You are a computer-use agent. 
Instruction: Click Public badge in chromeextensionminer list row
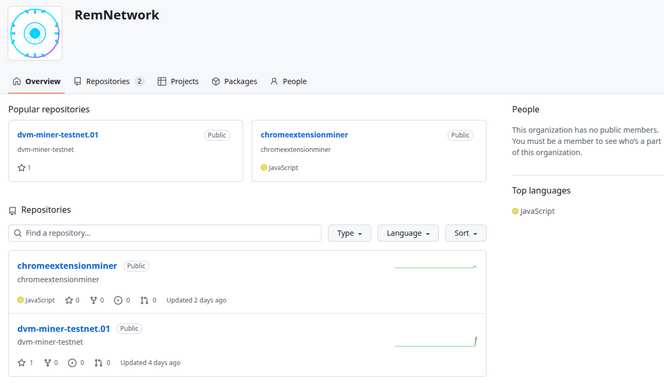coord(136,266)
